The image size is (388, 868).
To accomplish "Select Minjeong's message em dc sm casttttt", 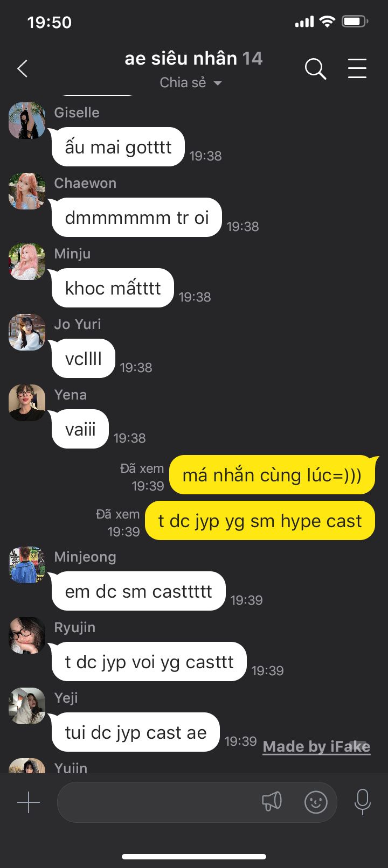I will coord(138,591).
